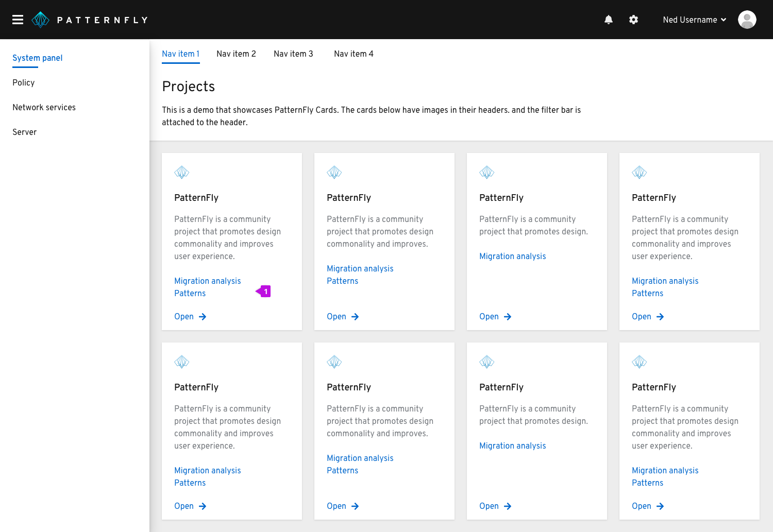Click the Projects page heading
Viewport: 773px width, 532px height.
tap(189, 87)
